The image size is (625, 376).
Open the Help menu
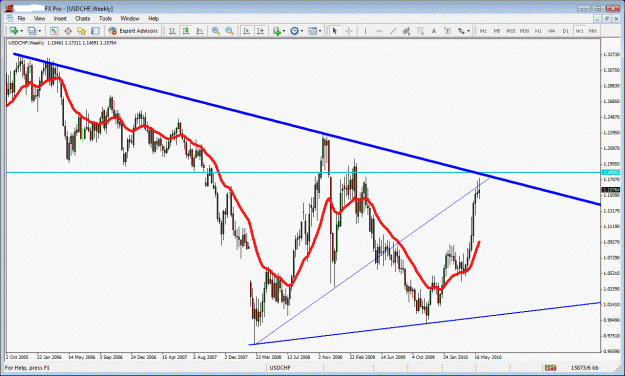(x=153, y=18)
